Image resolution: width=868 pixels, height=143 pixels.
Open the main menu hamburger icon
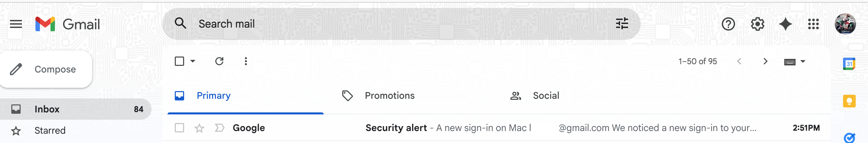point(16,24)
